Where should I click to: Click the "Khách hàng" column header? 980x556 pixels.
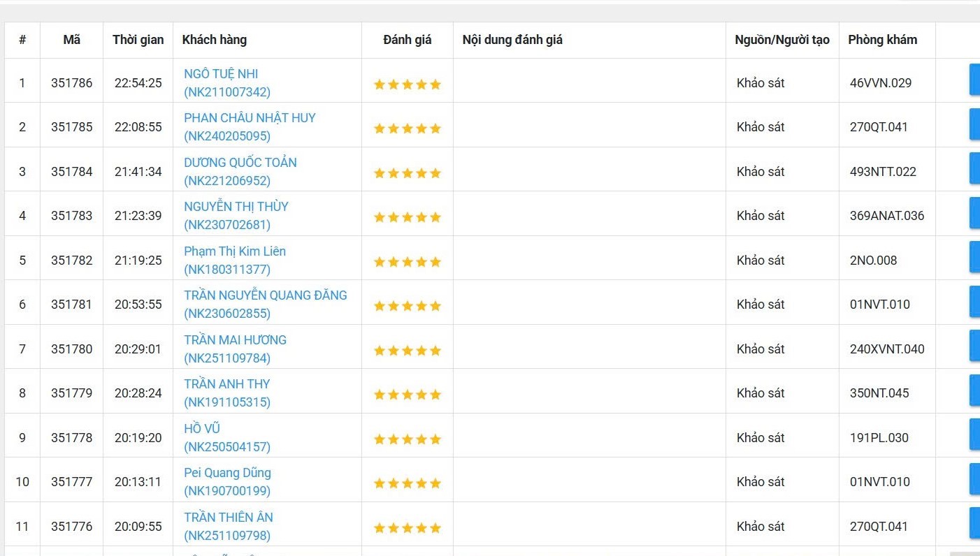coord(214,40)
